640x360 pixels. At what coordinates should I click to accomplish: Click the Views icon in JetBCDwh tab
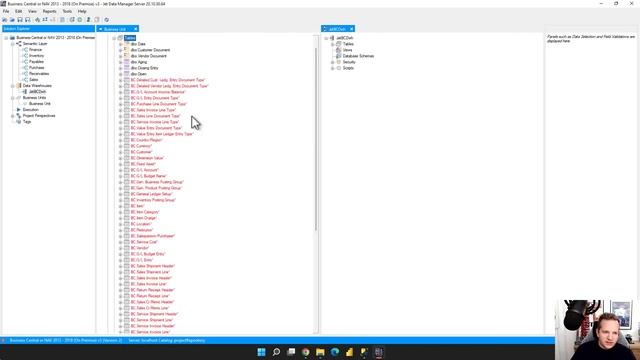[x=338, y=50]
